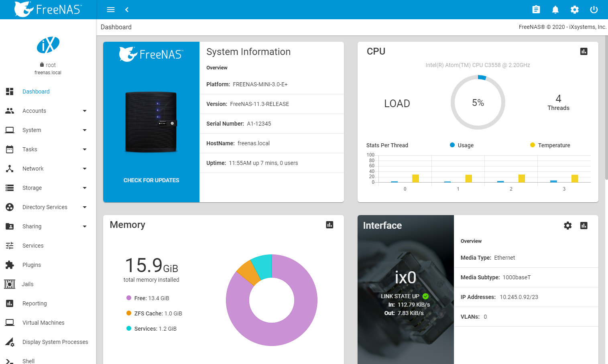Click the Serial Number A1-12345
This screenshot has height=364, width=608.
[239, 124]
